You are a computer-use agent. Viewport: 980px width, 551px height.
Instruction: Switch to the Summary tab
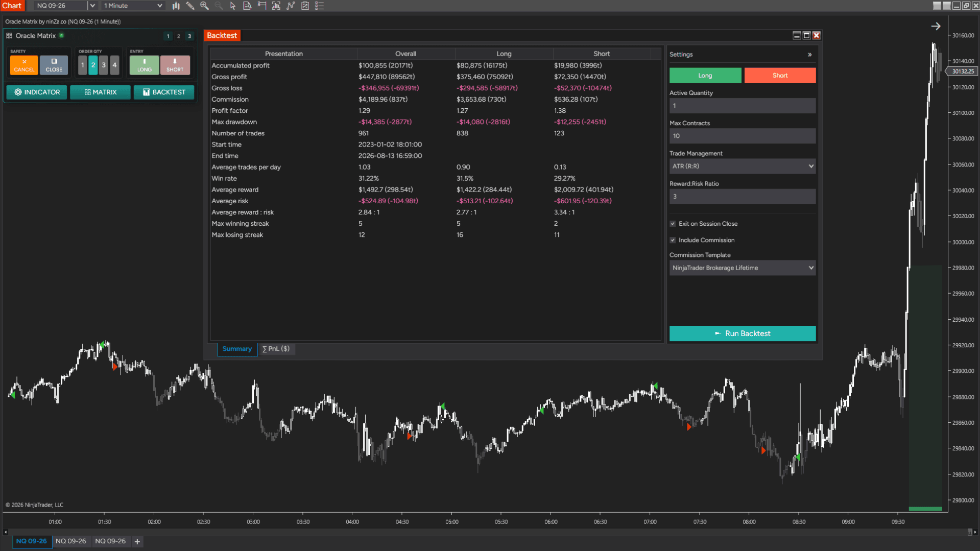click(x=237, y=349)
